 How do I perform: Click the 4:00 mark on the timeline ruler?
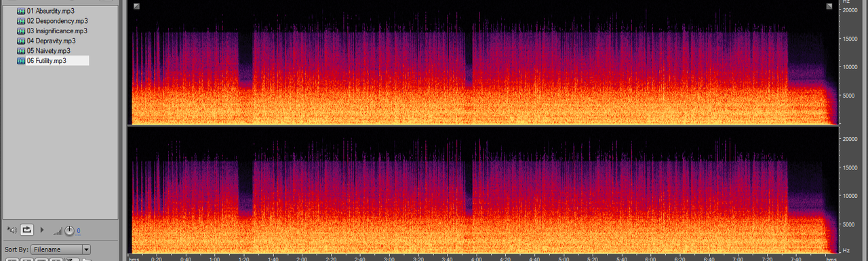point(476,258)
